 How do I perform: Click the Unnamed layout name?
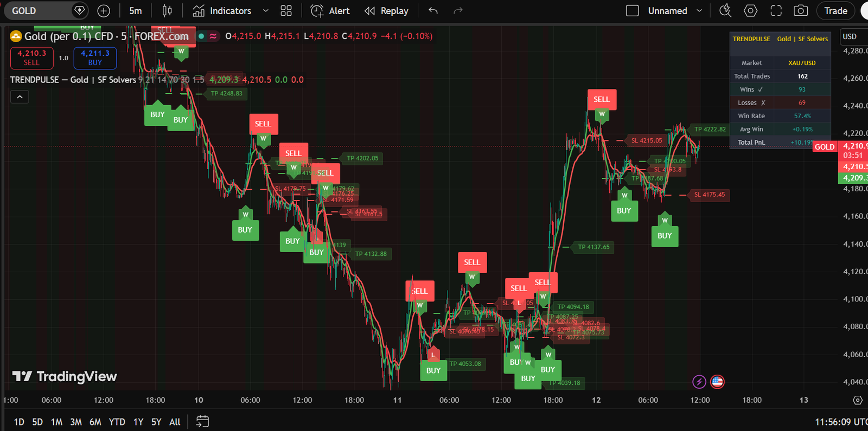[667, 11]
